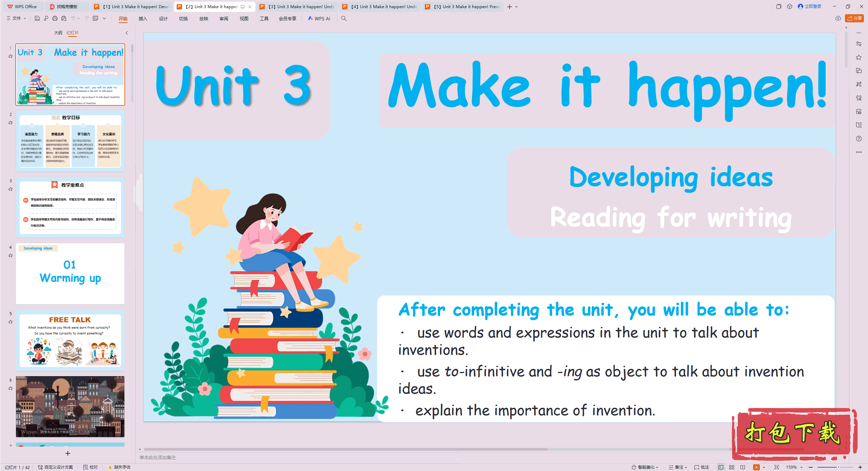
Task: Click the help question mark in right sidebar
Action: pos(859,139)
